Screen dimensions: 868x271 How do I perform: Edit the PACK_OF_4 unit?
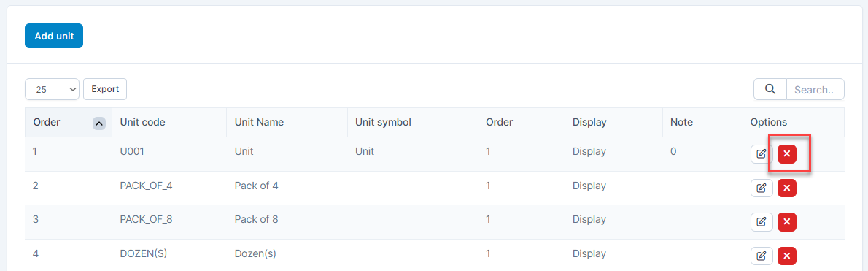(x=762, y=188)
